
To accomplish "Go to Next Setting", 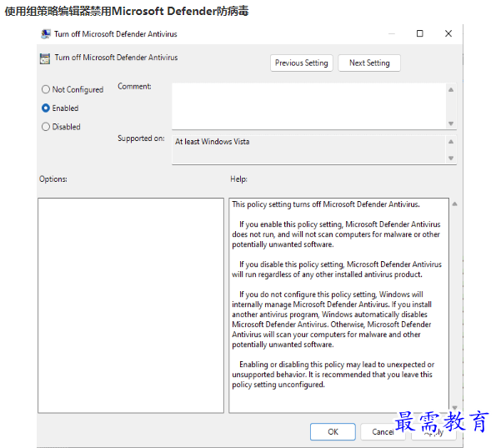I will click(x=369, y=63).
